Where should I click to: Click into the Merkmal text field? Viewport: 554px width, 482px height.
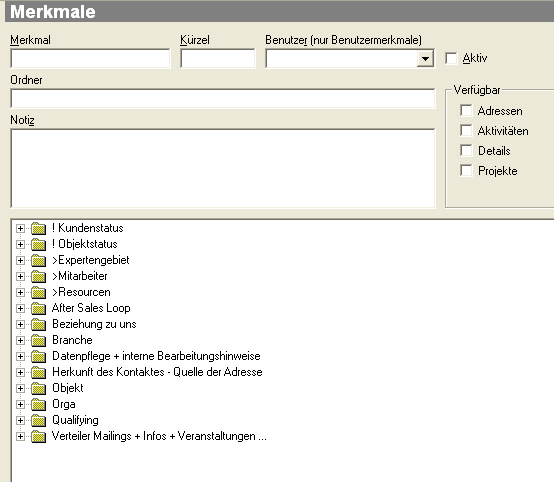click(90, 59)
